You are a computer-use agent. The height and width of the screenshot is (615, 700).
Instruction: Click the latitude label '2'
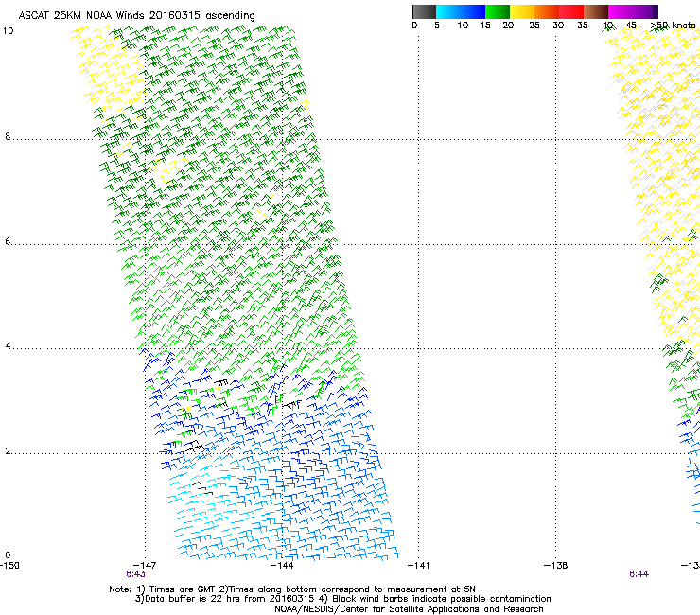[x=8, y=450]
